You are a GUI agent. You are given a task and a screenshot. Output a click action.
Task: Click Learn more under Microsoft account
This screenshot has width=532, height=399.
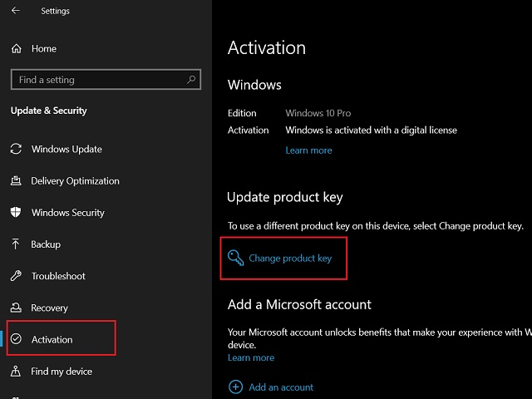pyautogui.click(x=251, y=357)
